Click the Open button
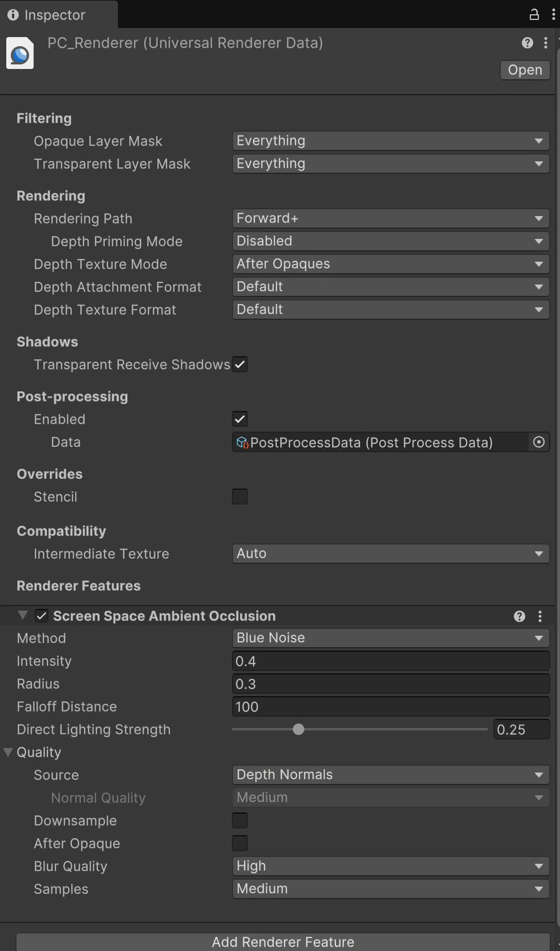This screenshot has width=560, height=951. (524, 70)
